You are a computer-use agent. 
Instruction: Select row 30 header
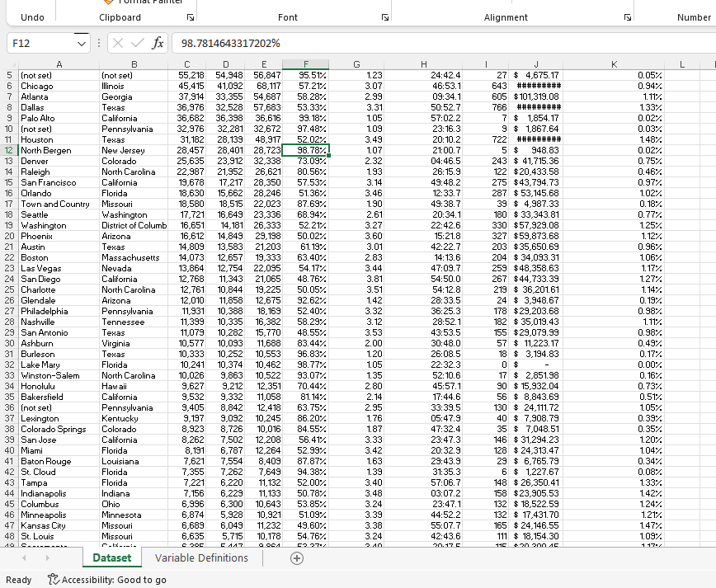(x=9, y=343)
